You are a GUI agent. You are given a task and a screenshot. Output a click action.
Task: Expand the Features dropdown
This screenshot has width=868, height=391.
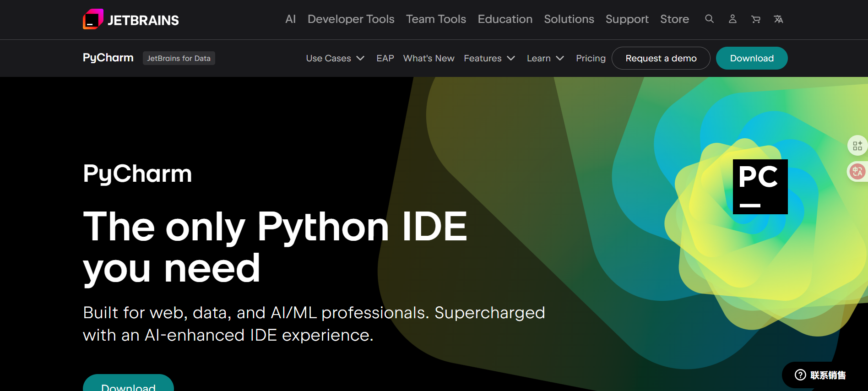pos(489,58)
